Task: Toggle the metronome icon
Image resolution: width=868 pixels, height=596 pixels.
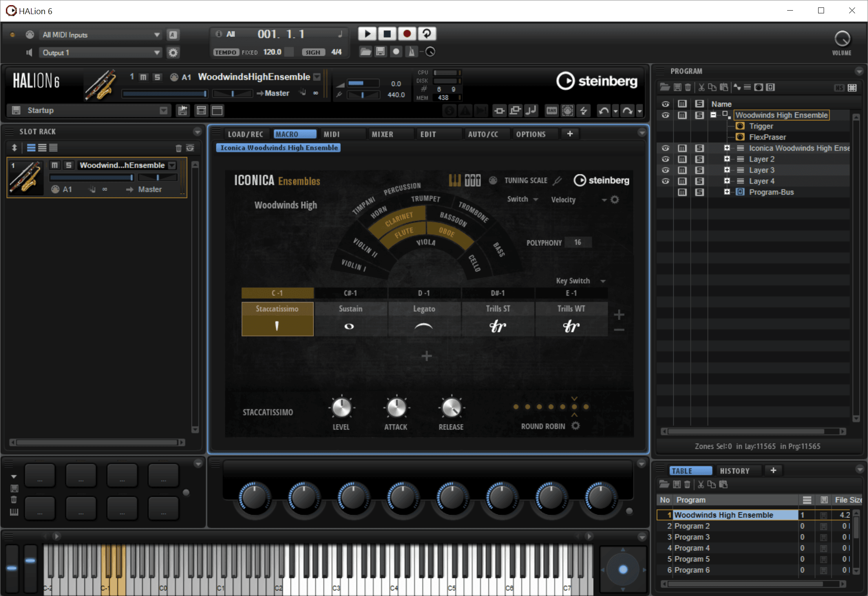Action: tap(411, 52)
